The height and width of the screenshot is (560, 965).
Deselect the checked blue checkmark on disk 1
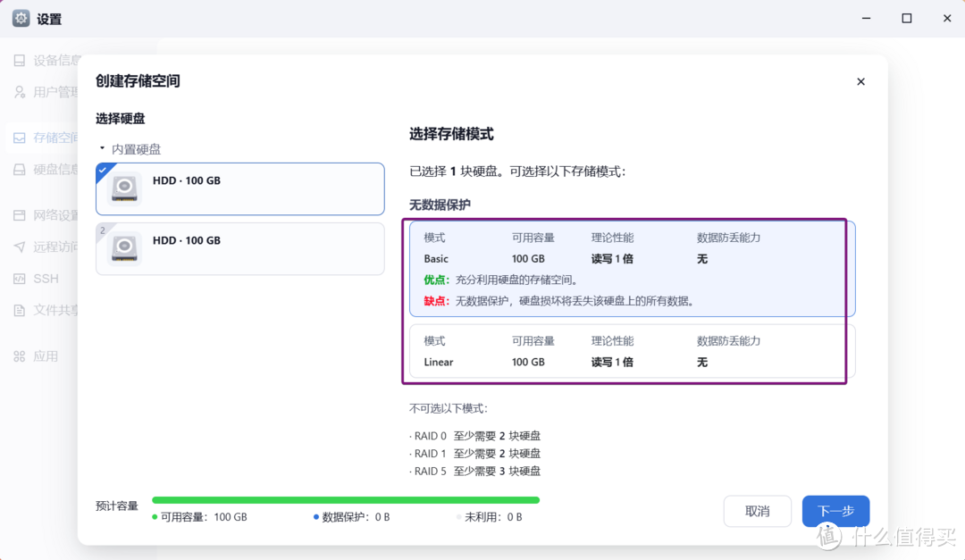click(x=102, y=166)
